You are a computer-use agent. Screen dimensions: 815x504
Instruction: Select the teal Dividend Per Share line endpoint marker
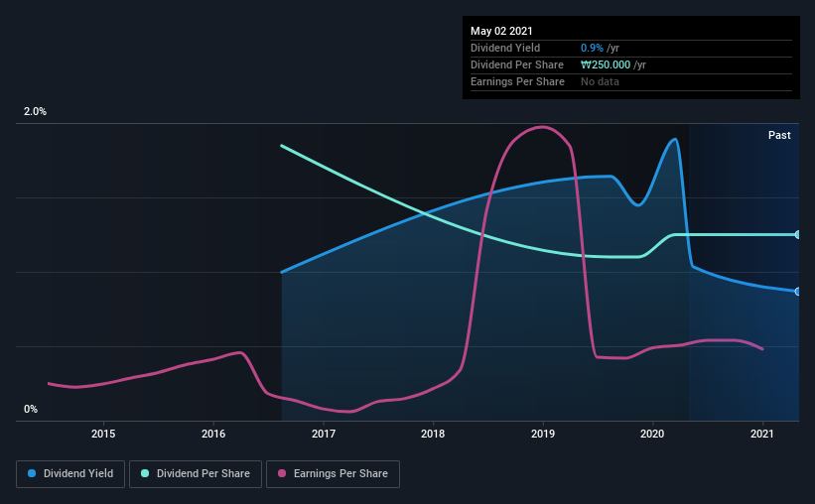pyautogui.click(x=797, y=235)
